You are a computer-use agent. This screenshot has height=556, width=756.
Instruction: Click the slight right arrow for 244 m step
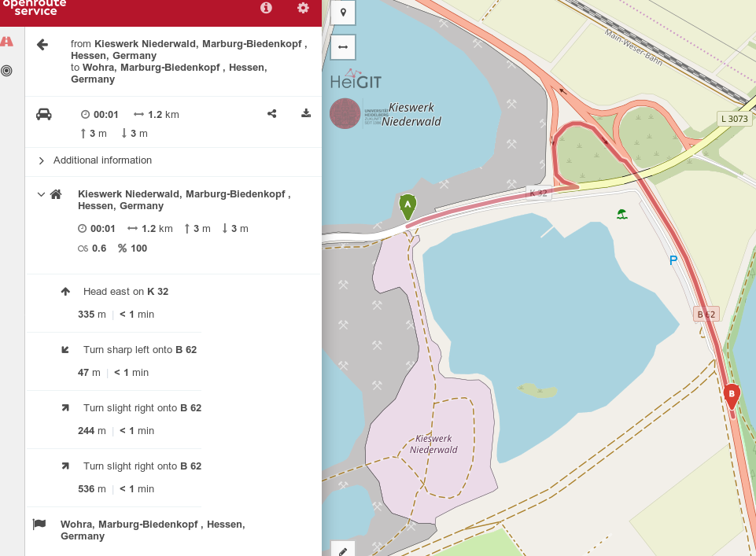point(65,408)
